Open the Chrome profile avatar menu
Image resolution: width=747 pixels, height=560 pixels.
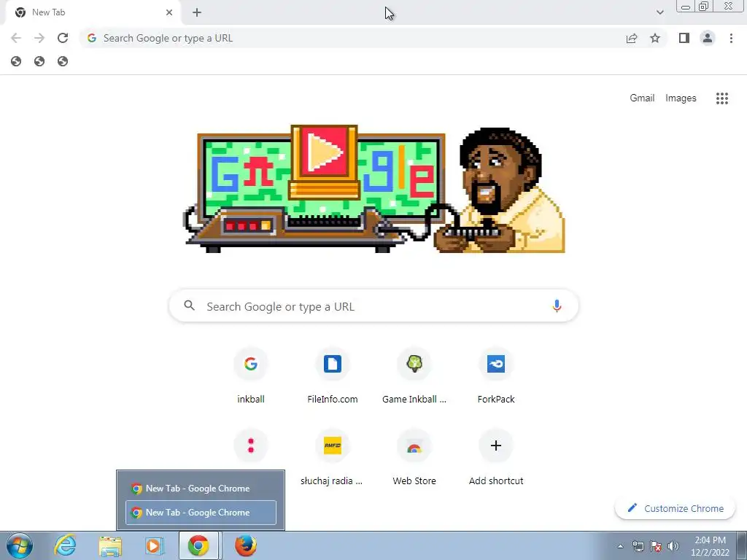pos(708,38)
